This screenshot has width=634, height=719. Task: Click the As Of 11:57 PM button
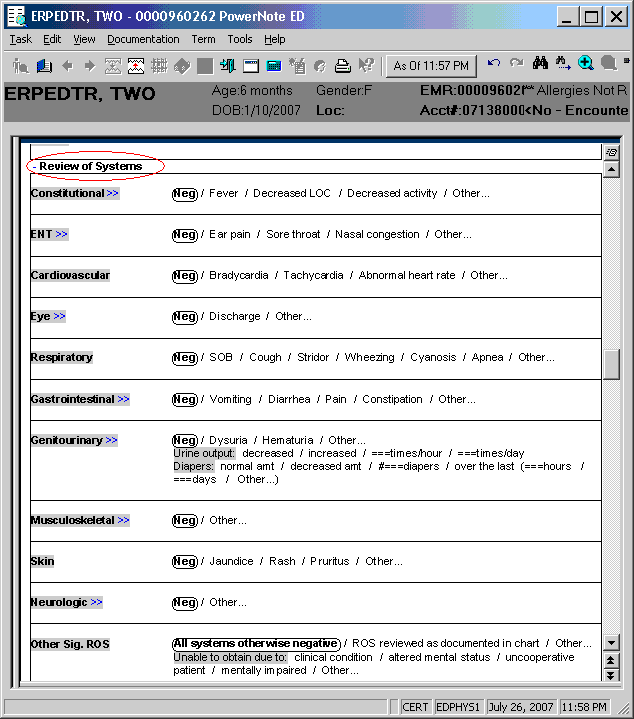pyautogui.click(x=431, y=66)
